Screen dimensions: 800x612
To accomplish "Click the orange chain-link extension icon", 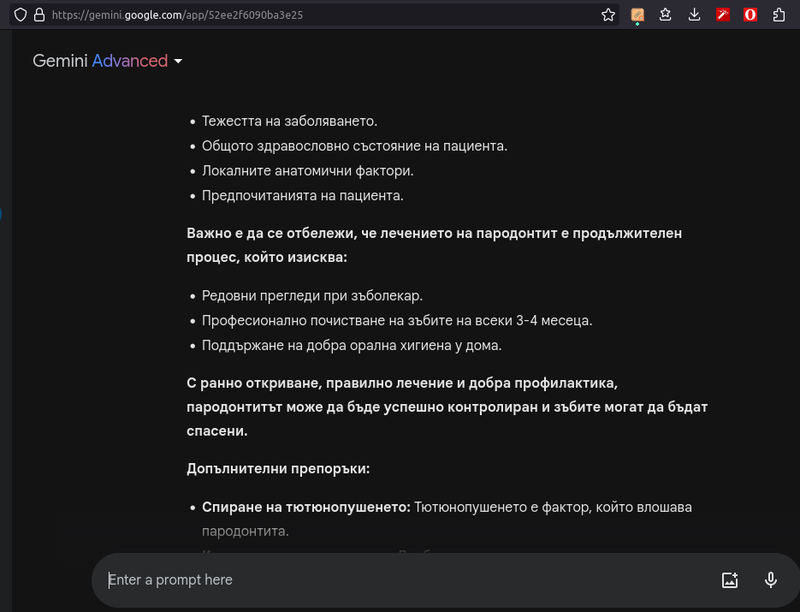I will click(638, 15).
